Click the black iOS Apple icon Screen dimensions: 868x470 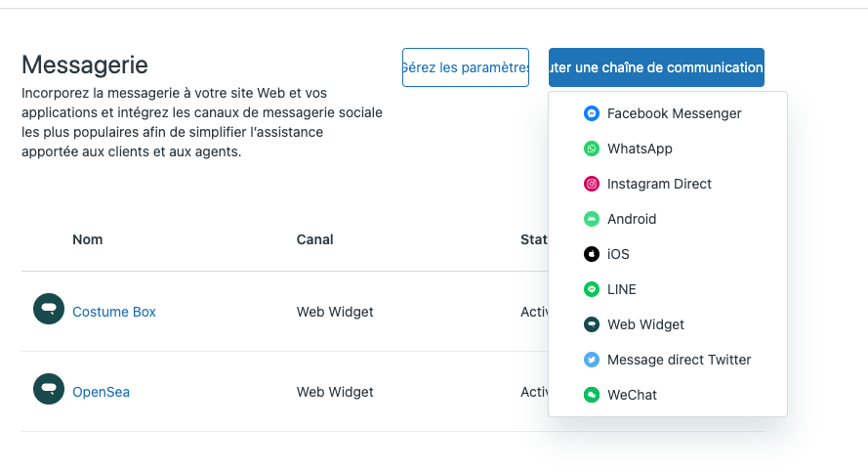[x=592, y=254]
